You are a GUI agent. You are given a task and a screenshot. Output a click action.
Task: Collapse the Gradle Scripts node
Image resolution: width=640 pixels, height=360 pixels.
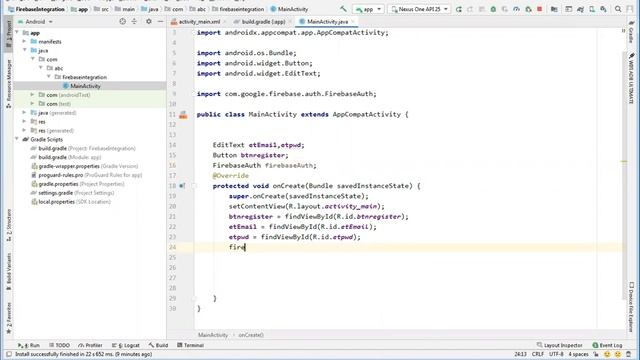point(17,139)
